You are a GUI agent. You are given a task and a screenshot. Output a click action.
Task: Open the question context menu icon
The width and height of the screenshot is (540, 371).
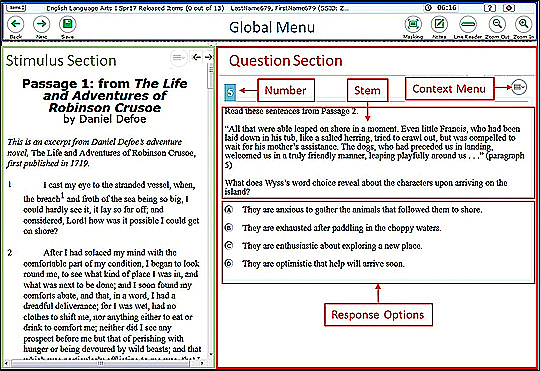tap(519, 87)
